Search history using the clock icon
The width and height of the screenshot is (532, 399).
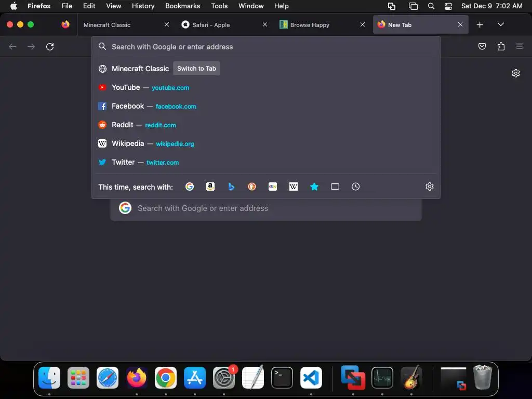(355, 187)
